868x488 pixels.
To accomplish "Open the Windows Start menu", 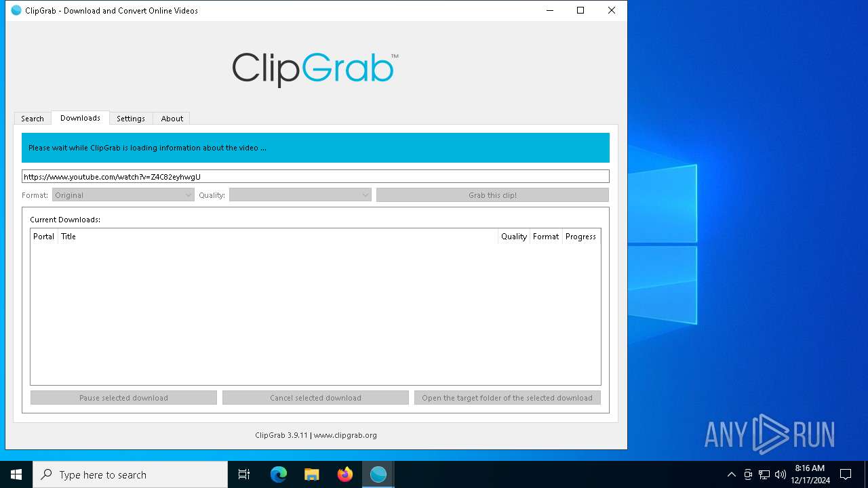I will [x=16, y=474].
